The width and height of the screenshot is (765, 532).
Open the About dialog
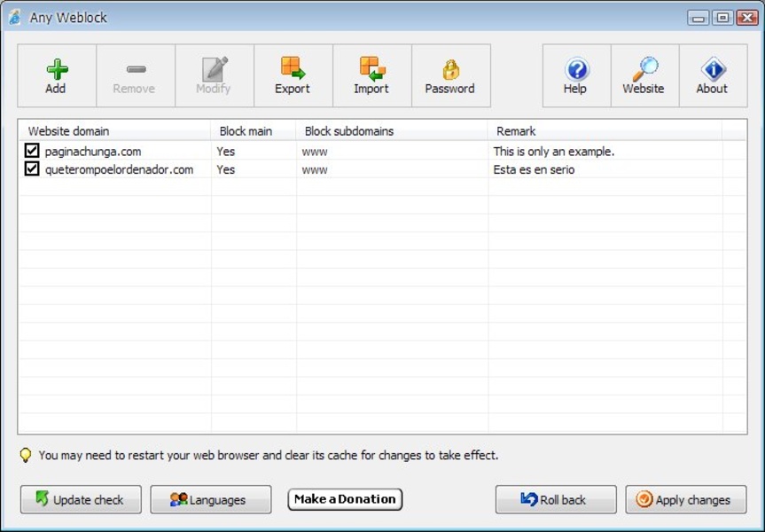712,75
